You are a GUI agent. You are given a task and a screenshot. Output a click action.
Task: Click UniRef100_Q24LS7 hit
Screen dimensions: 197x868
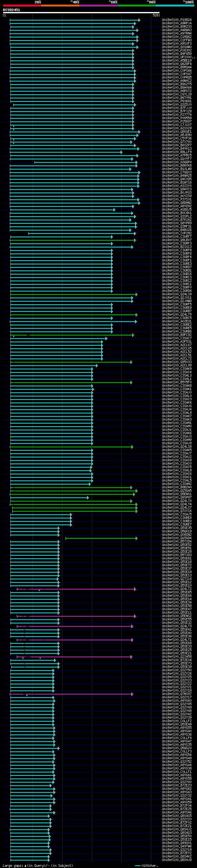click(177, 507)
